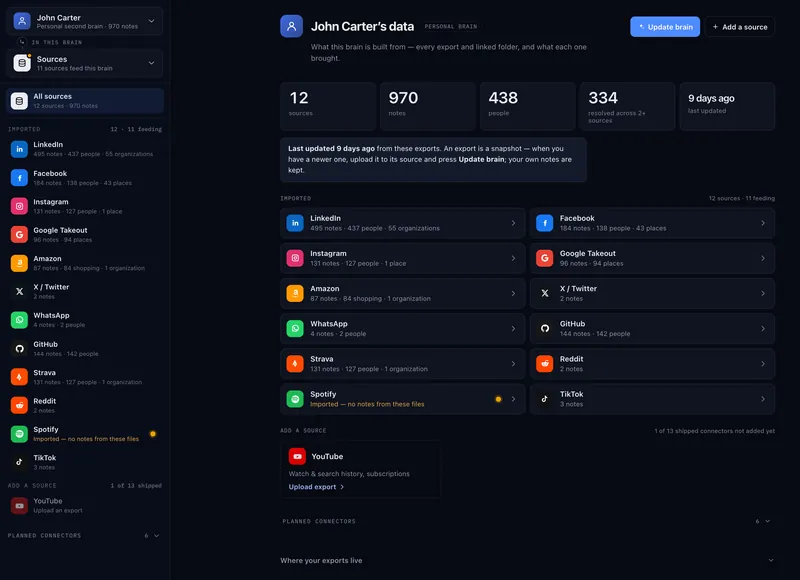
Task: Click the Update brain button
Action: [665, 27]
